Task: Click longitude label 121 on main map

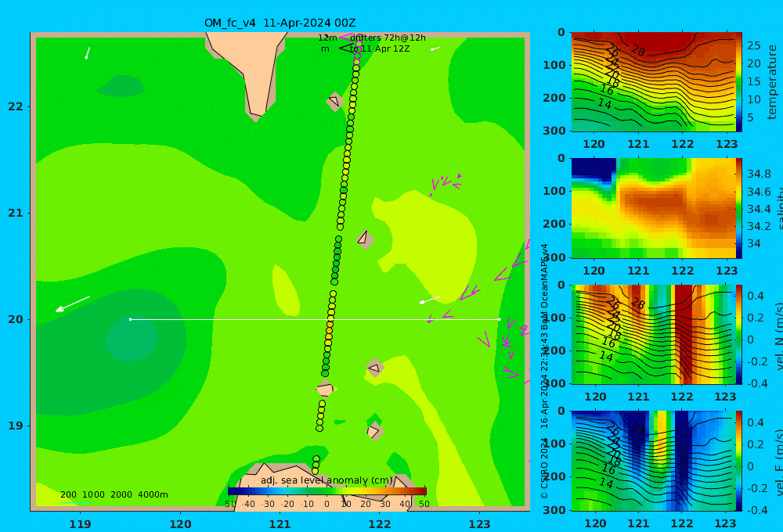Action: tap(280, 524)
